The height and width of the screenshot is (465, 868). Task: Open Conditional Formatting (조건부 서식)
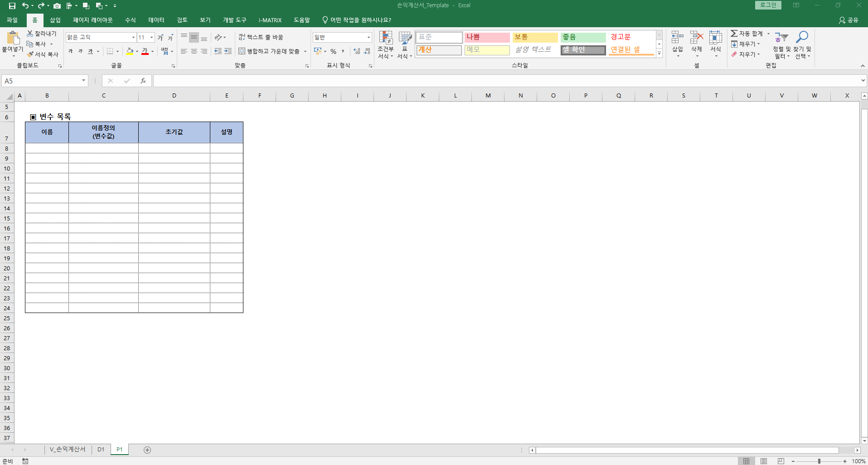click(x=385, y=44)
